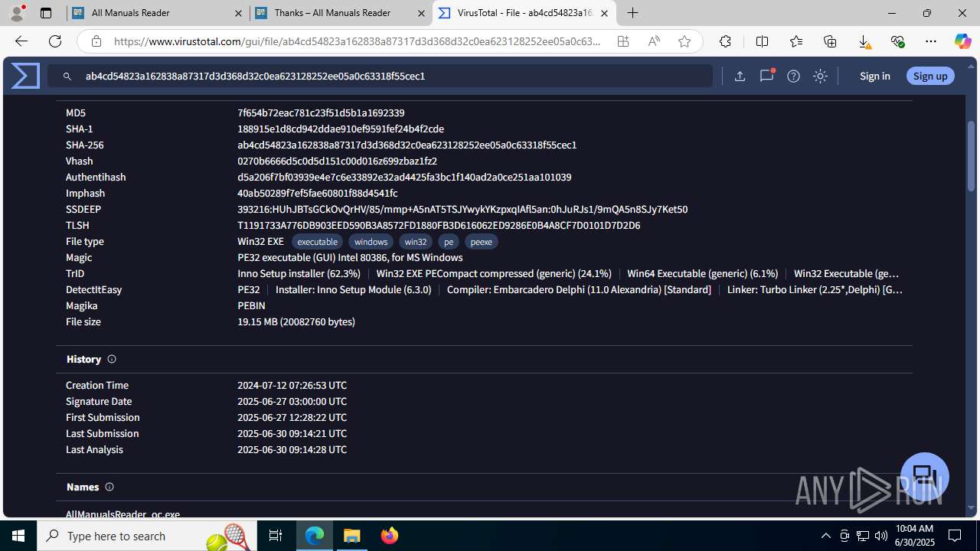Click the browser Refresh icon

tap(55, 41)
